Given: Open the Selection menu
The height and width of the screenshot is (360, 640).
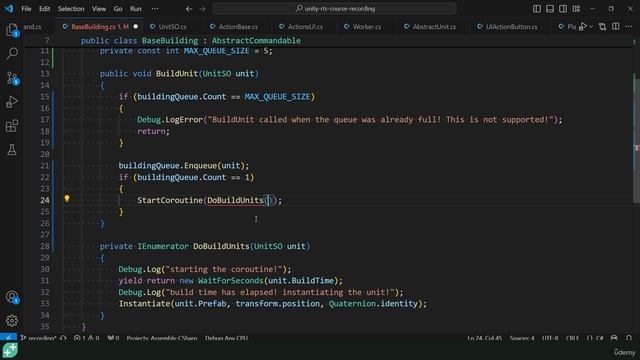Looking at the screenshot, I should pos(71,9).
